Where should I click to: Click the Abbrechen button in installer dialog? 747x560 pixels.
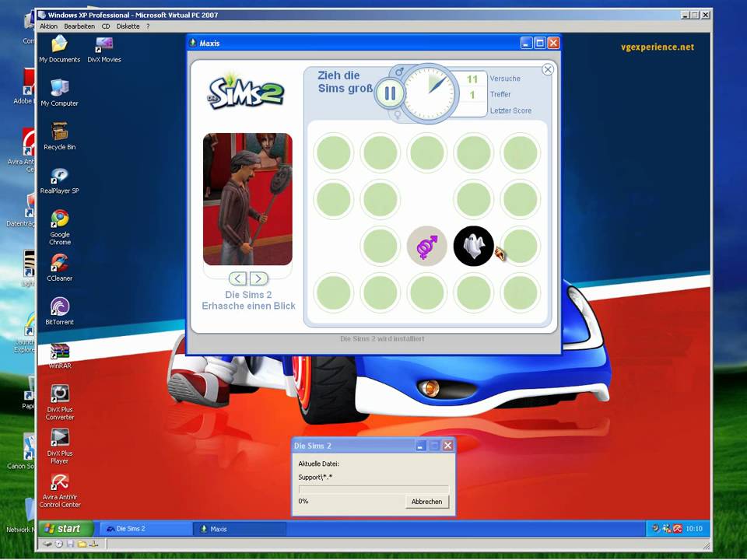(x=426, y=502)
